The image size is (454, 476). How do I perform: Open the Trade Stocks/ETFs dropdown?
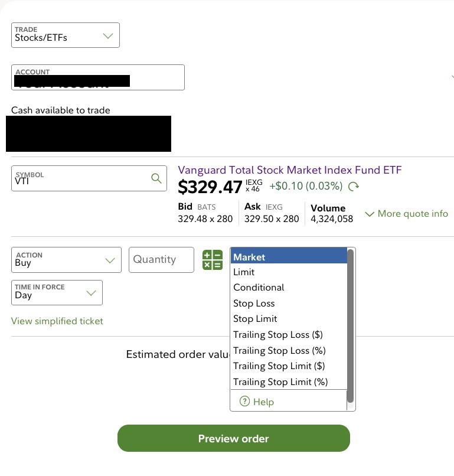66,35
